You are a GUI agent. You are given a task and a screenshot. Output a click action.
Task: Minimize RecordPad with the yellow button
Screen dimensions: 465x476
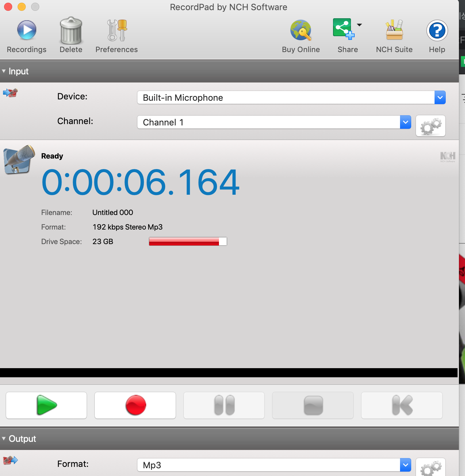tap(22, 7)
